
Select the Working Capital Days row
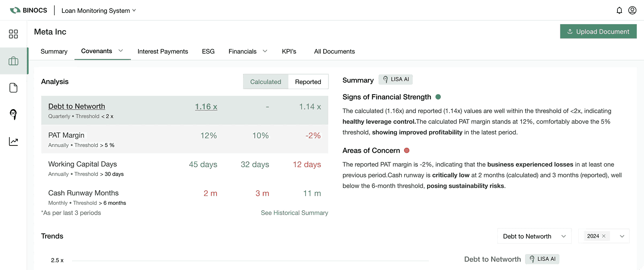(x=185, y=168)
